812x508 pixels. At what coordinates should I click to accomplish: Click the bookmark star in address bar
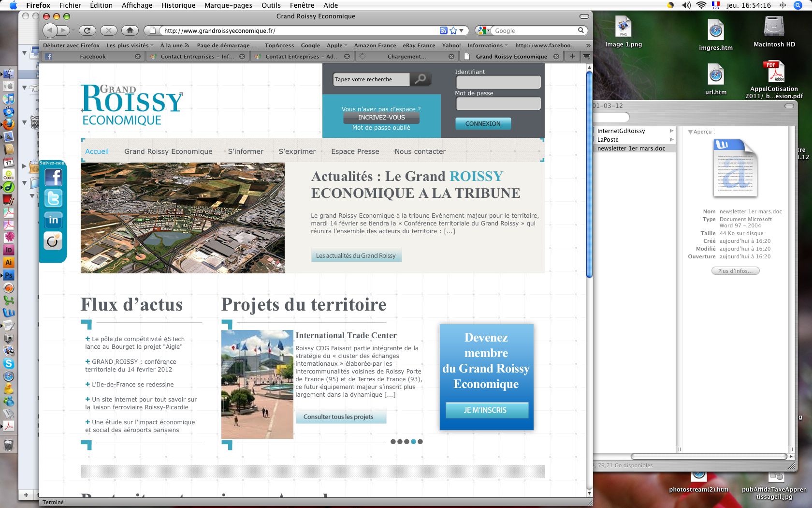click(x=453, y=30)
